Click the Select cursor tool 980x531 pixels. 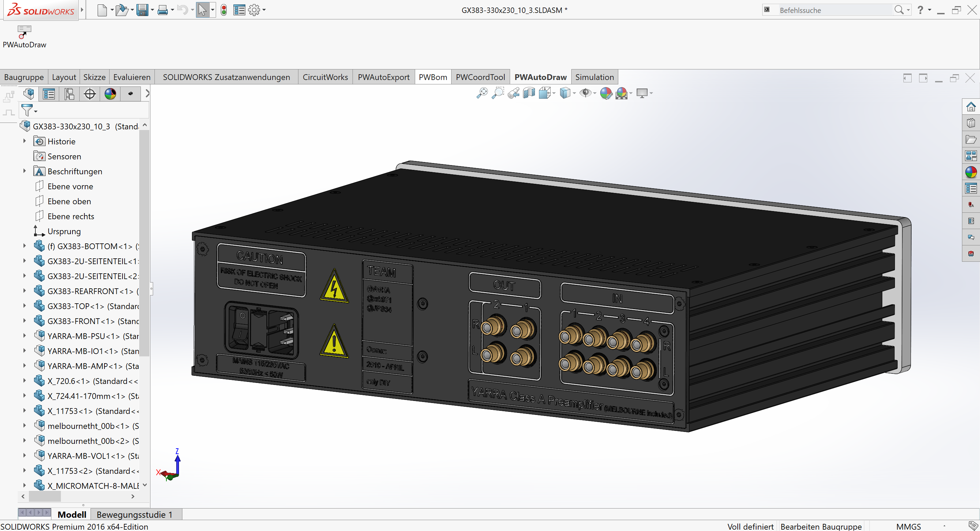202,10
